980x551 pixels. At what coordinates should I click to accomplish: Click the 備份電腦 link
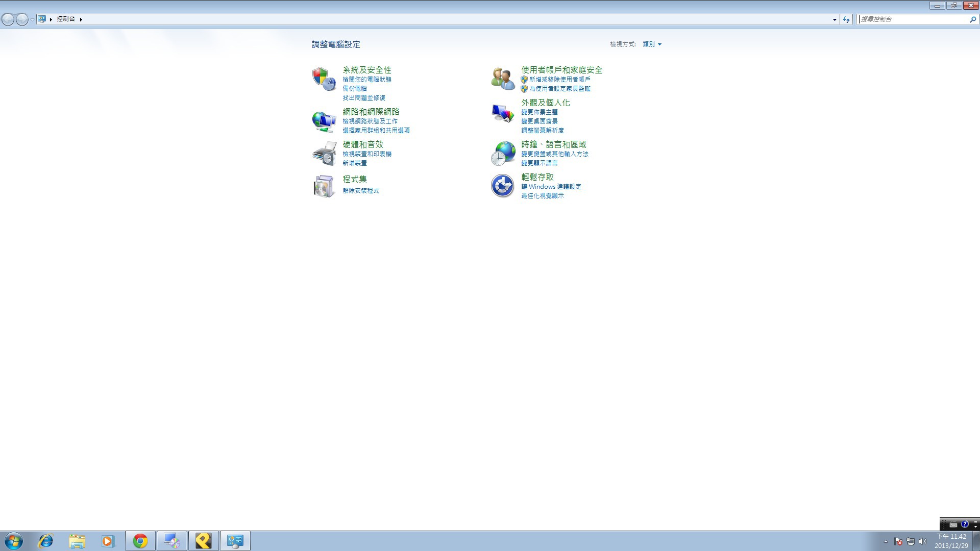[355, 89]
